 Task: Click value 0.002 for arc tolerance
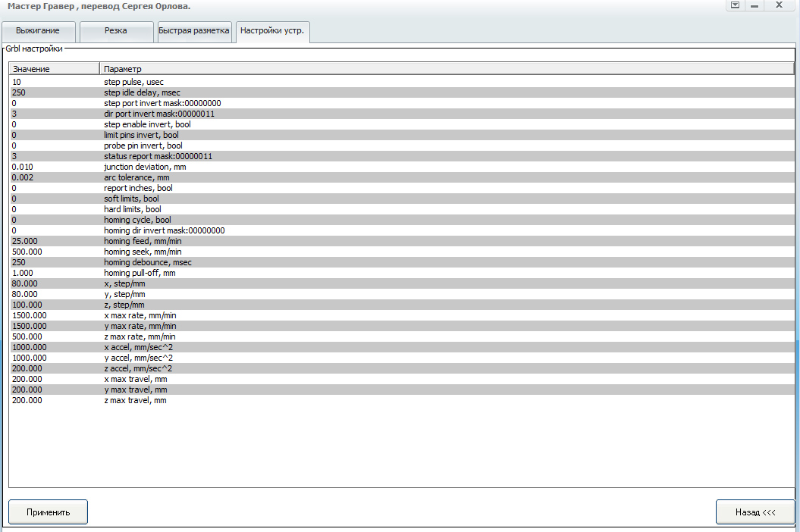click(23, 177)
